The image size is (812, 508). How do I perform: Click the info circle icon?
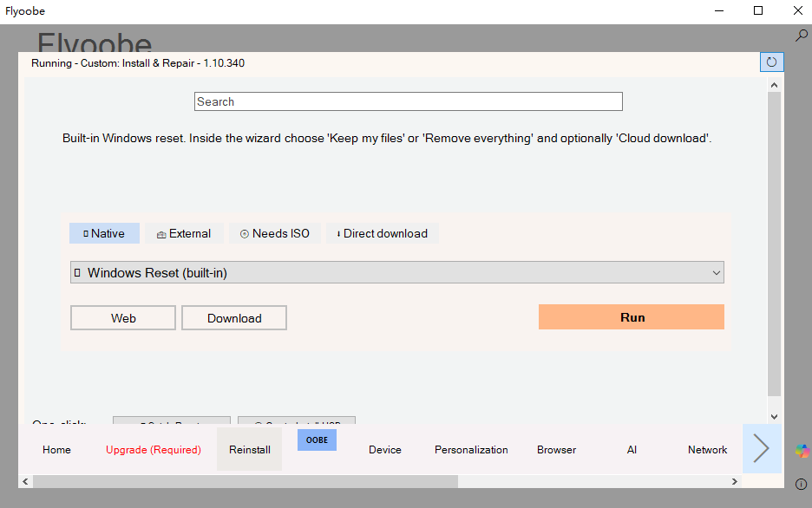(801, 485)
